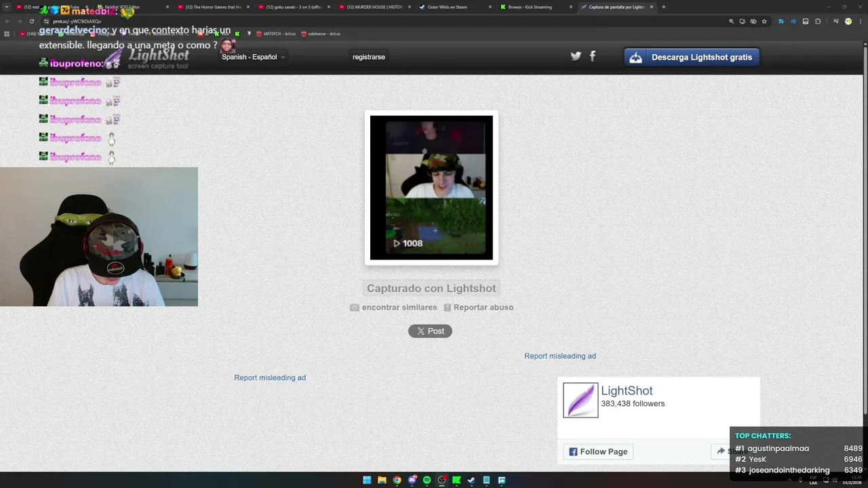
Task: Open the captured screenshot thumbnail
Action: 431,188
